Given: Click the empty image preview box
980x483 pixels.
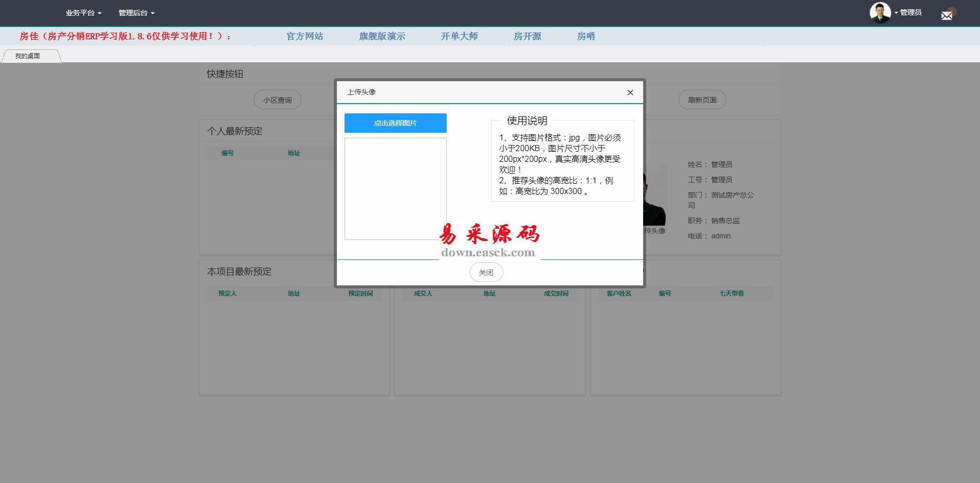Looking at the screenshot, I should [x=395, y=188].
